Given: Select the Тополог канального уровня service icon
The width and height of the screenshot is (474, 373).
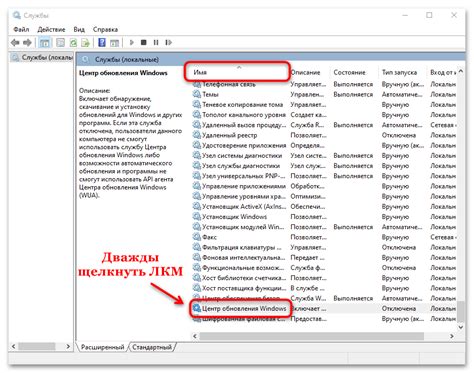Looking at the screenshot, I should (x=197, y=115).
